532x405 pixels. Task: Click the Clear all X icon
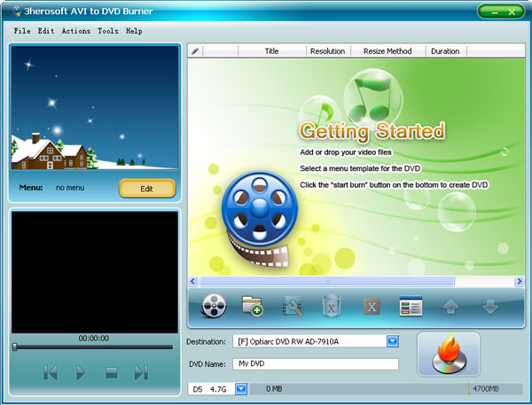pyautogui.click(x=372, y=307)
